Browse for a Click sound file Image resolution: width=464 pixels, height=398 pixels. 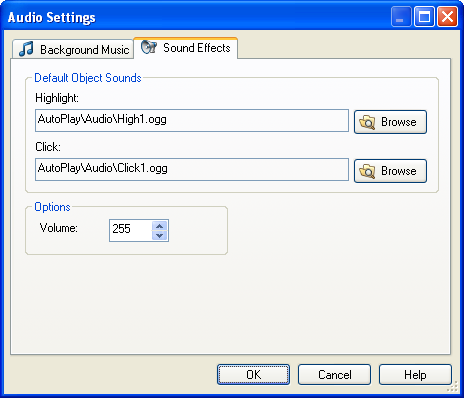coord(390,171)
